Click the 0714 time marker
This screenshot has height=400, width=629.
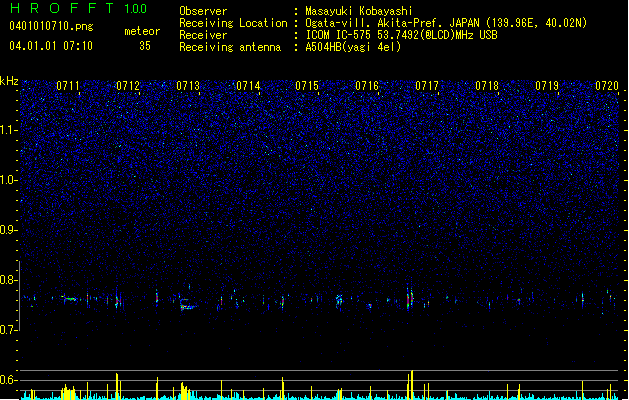(x=248, y=86)
